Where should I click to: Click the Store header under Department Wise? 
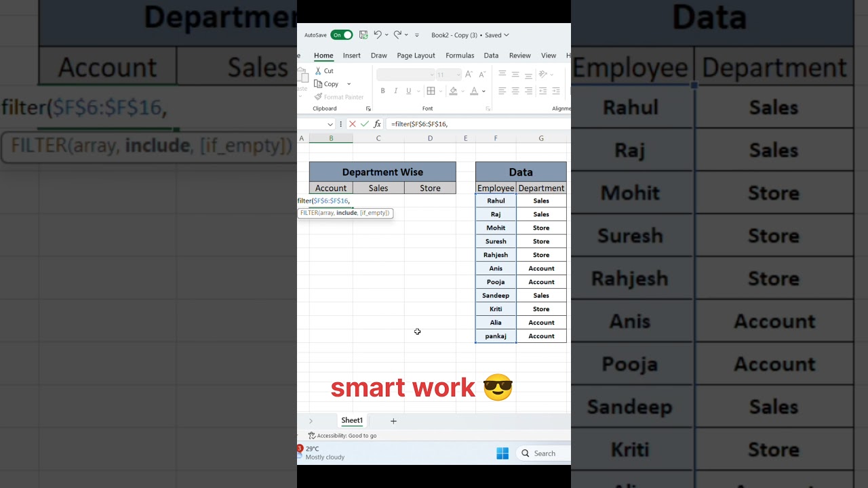click(430, 188)
